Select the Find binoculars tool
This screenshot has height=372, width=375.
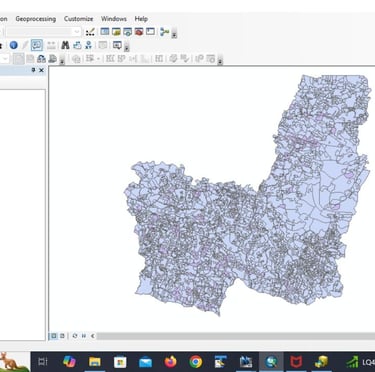65,45
